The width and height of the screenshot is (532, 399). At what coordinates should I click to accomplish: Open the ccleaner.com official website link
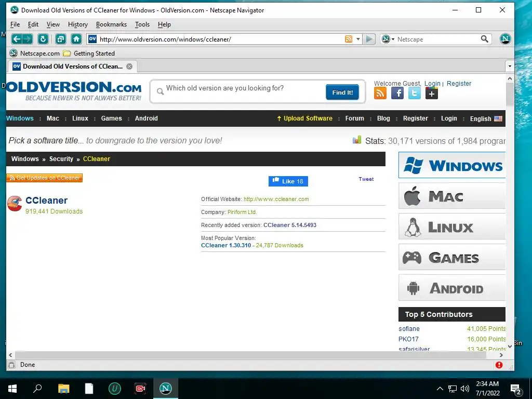276,199
